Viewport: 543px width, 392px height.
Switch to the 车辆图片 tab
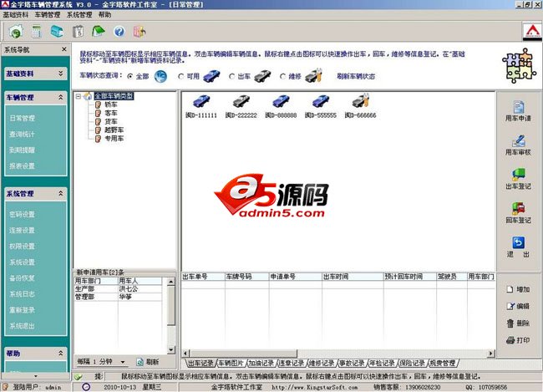tap(231, 364)
